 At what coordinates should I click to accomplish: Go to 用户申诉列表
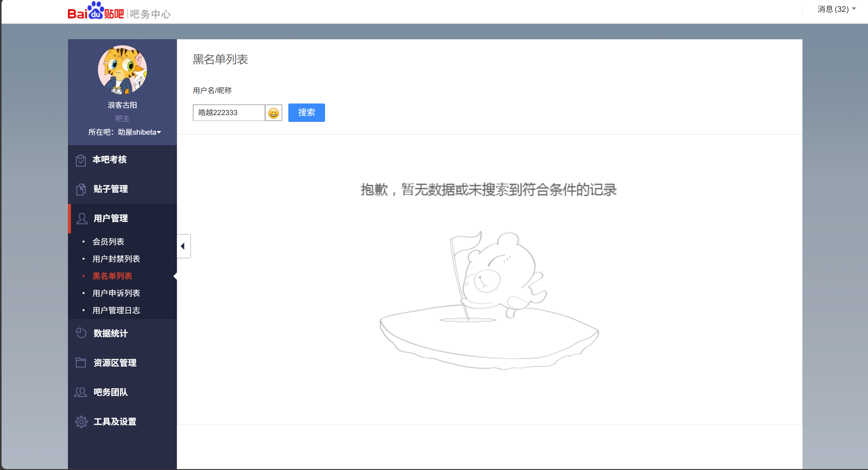[x=116, y=293]
